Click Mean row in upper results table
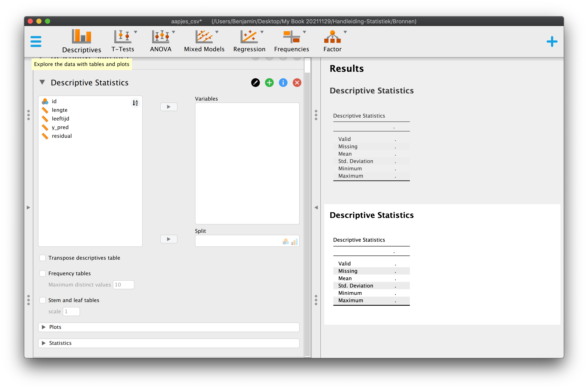This screenshot has height=390, width=588. [x=371, y=154]
